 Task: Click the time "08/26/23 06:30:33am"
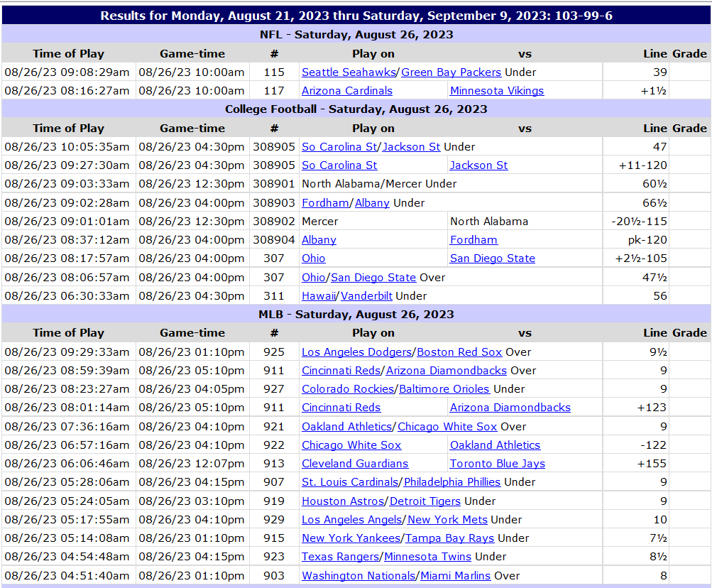(x=67, y=296)
